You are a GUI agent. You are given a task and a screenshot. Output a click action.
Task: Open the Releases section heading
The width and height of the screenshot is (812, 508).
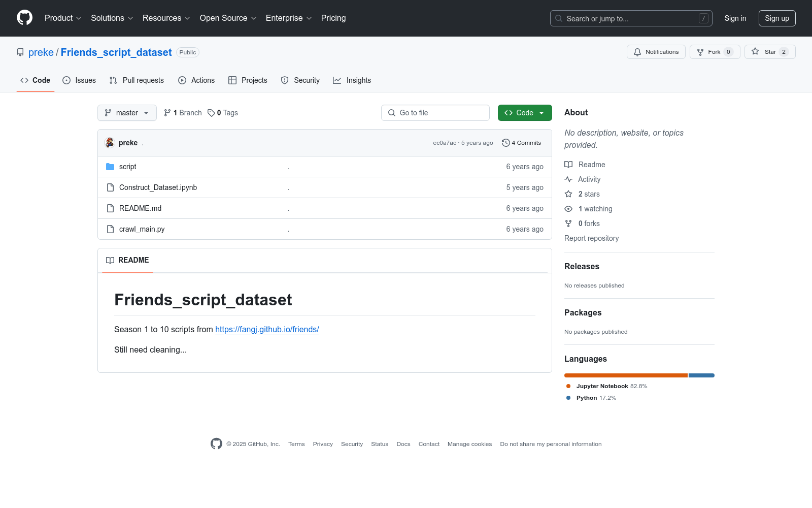coord(582,266)
